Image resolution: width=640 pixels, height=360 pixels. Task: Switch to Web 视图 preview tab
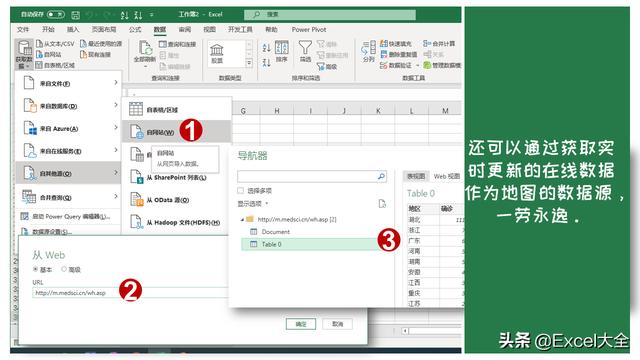447,176
